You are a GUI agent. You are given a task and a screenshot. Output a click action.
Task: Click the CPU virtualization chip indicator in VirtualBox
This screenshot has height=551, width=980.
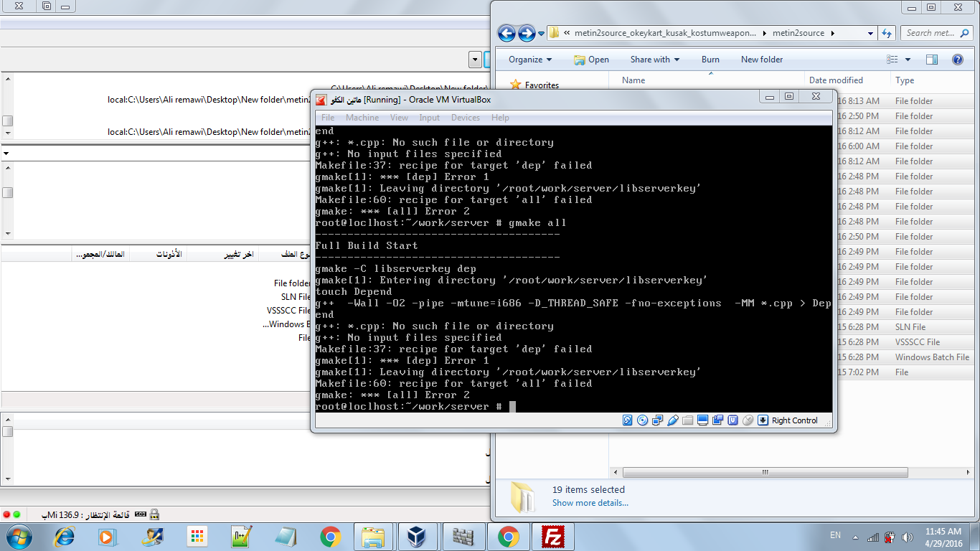(x=733, y=420)
